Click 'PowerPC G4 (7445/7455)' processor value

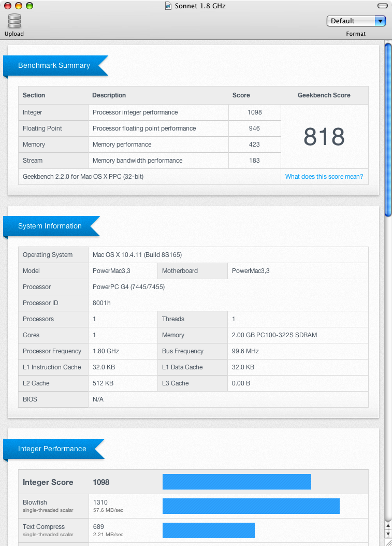pyautogui.click(x=128, y=287)
